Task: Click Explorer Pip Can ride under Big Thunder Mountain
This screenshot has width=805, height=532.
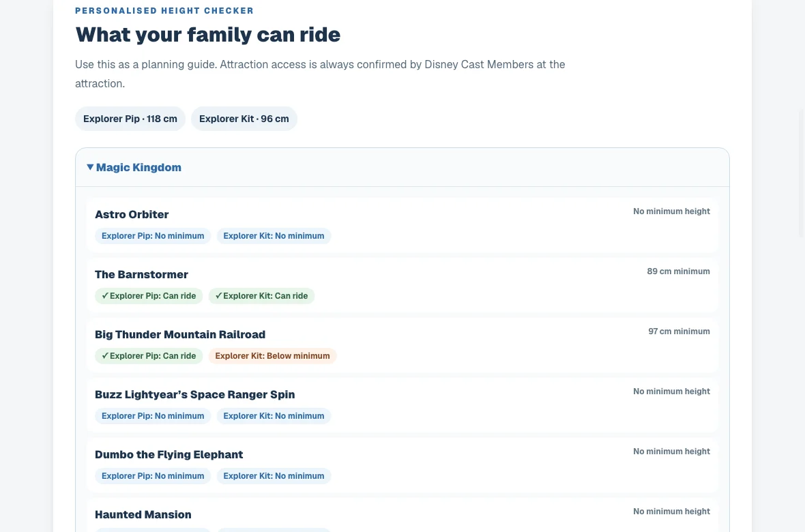Action: tap(149, 356)
